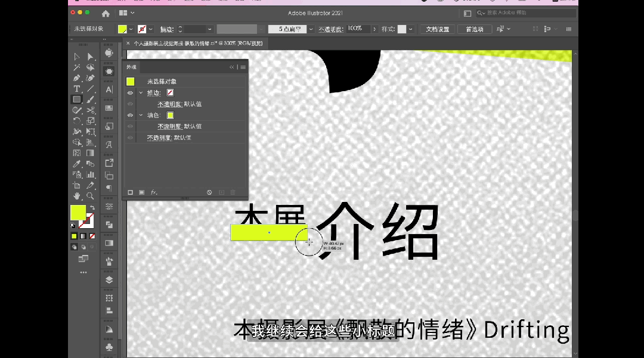Screen dimensions: 644x358
Task: Select the Type tool
Action: 77,89
